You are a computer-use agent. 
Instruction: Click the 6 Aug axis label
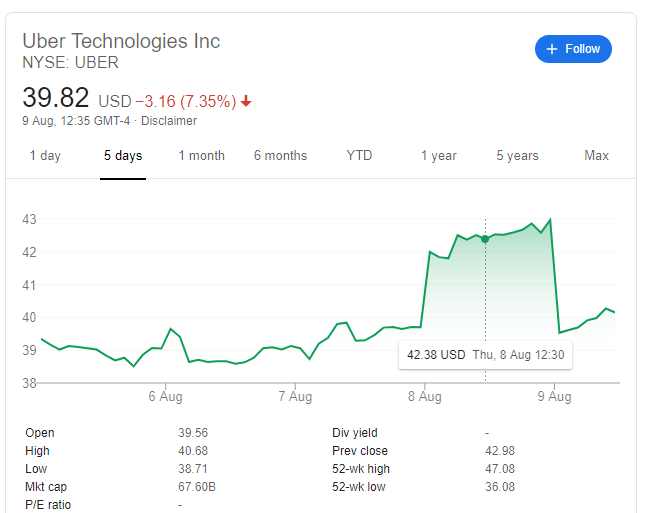click(x=165, y=396)
